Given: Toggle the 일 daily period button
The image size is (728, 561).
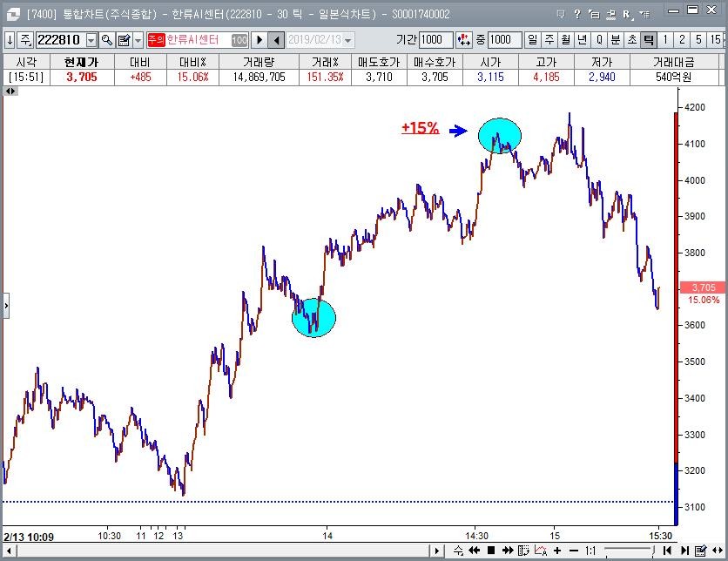Looking at the screenshot, I should tap(533, 40).
